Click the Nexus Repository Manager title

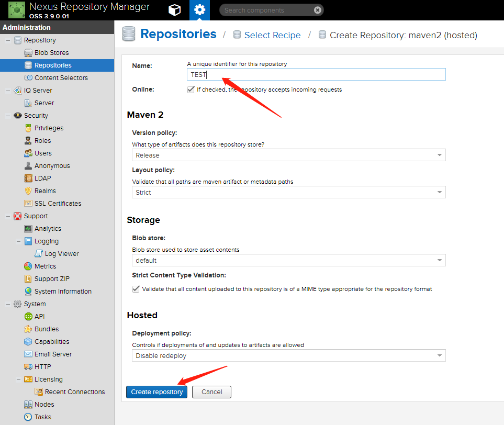coord(89,6)
